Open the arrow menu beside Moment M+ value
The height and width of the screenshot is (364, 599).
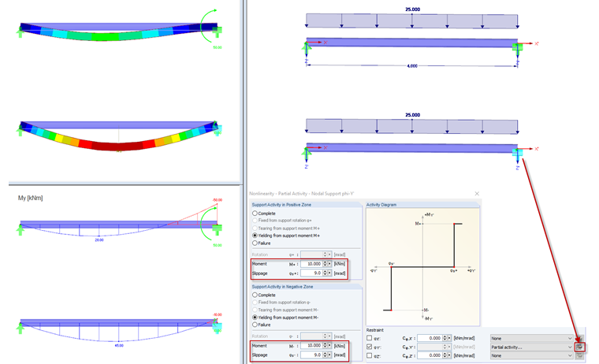[x=329, y=264]
